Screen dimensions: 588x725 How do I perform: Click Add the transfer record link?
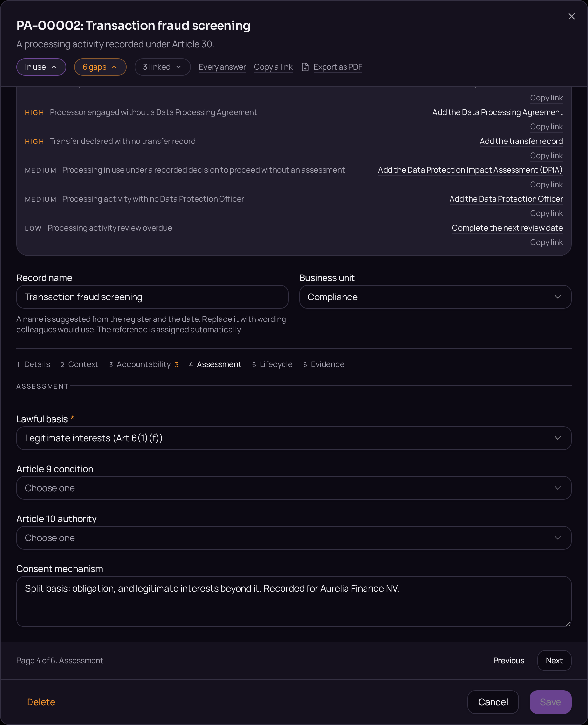point(521,141)
